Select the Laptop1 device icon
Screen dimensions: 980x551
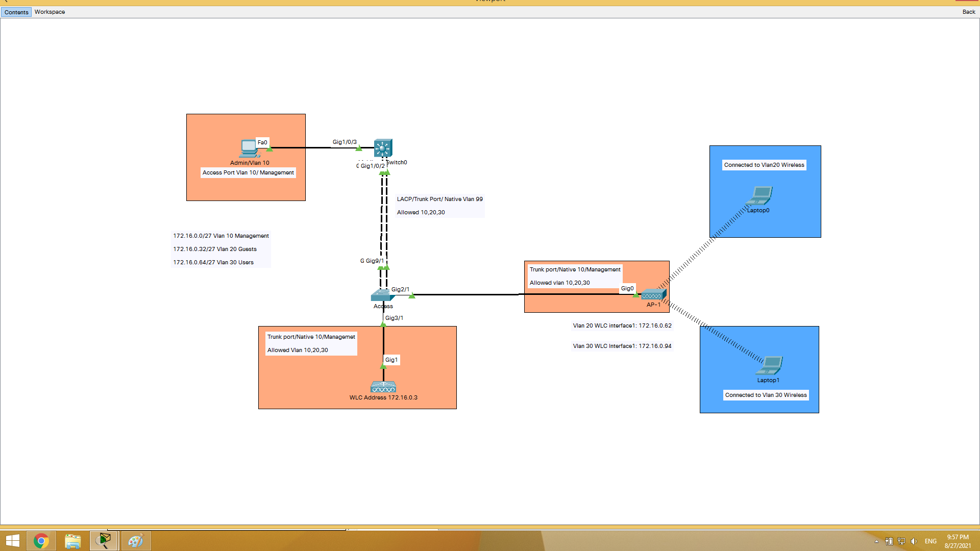point(771,365)
